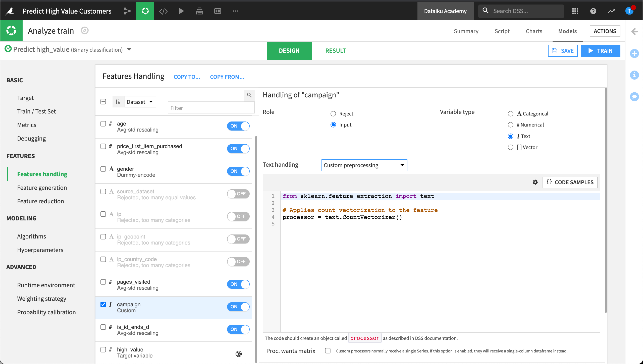The image size is (643, 364).
Task: Click the Search DSS field
Action: coord(521,11)
